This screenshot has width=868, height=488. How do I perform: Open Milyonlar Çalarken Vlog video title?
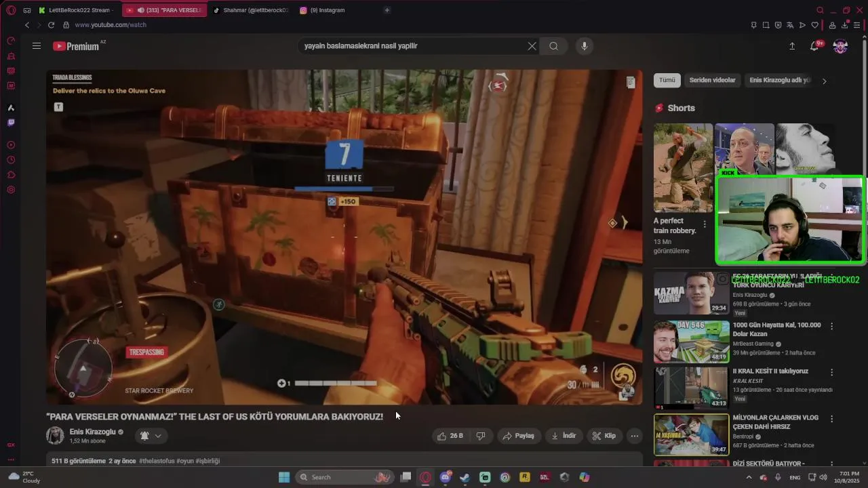coord(775,422)
